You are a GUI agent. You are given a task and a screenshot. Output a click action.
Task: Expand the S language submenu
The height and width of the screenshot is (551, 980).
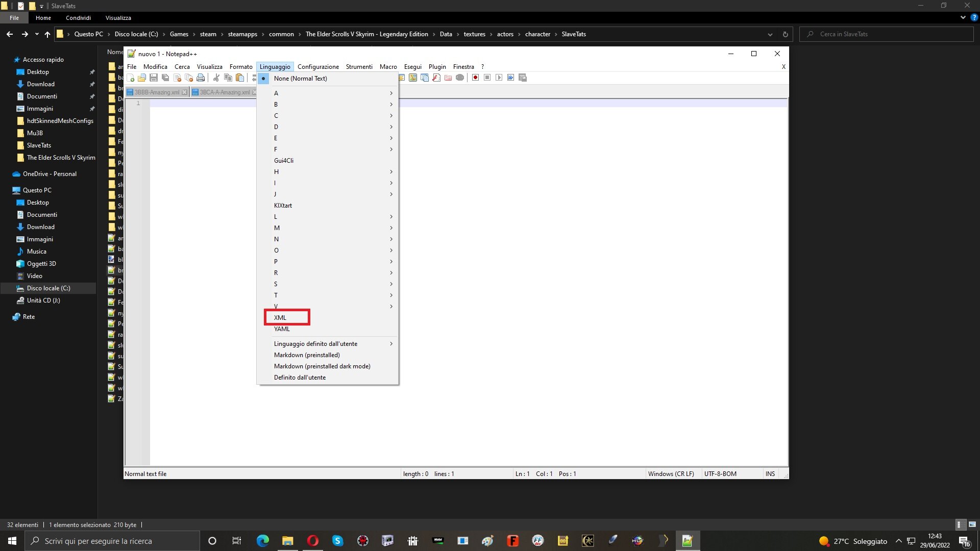click(328, 284)
